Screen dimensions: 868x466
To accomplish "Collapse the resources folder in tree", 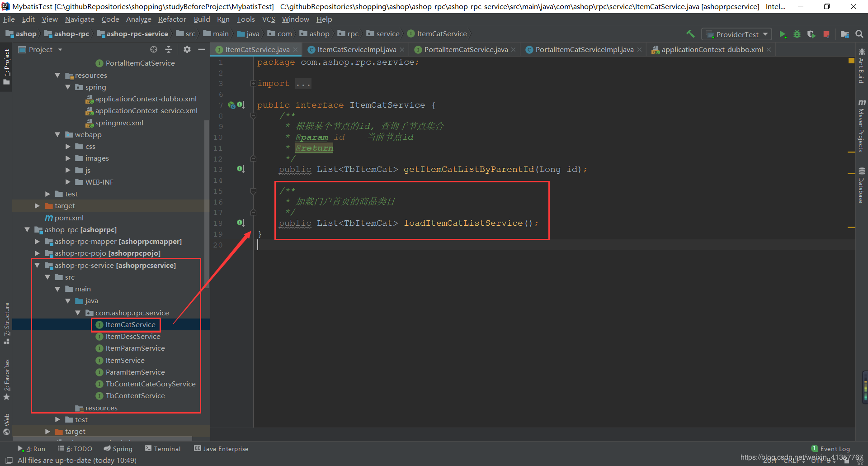I will coord(57,76).
